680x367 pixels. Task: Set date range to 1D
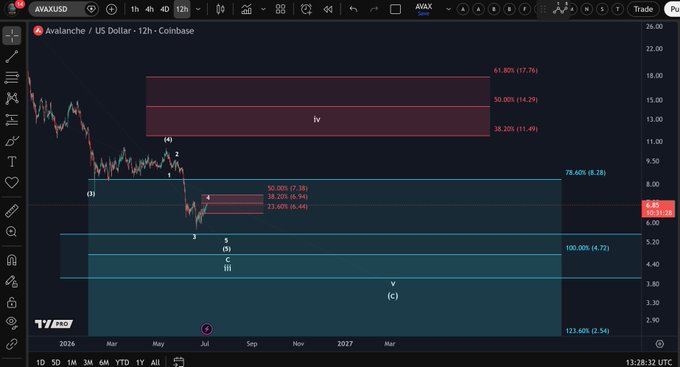40,362
